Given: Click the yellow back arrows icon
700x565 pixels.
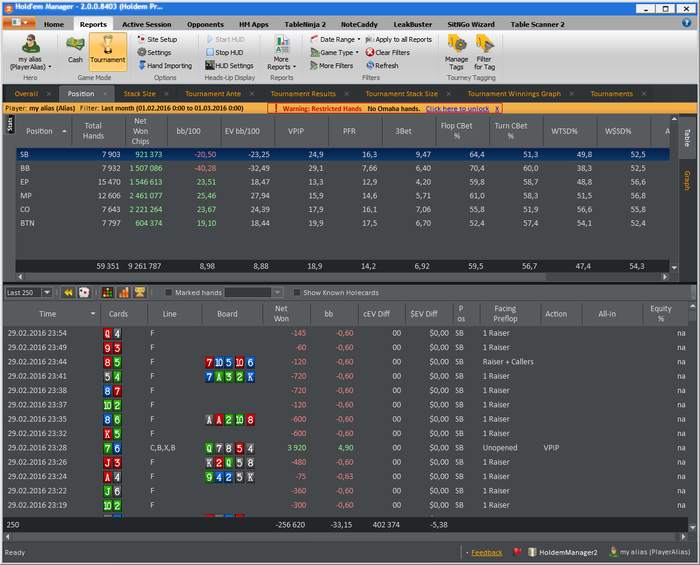Looking at the screenshot, I should point(68,292).
